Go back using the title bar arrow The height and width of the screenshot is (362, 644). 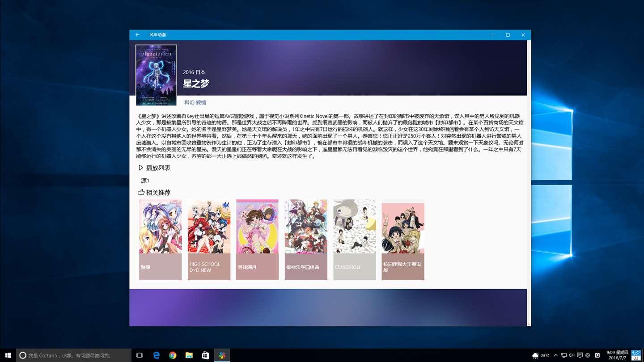point(137,35)
